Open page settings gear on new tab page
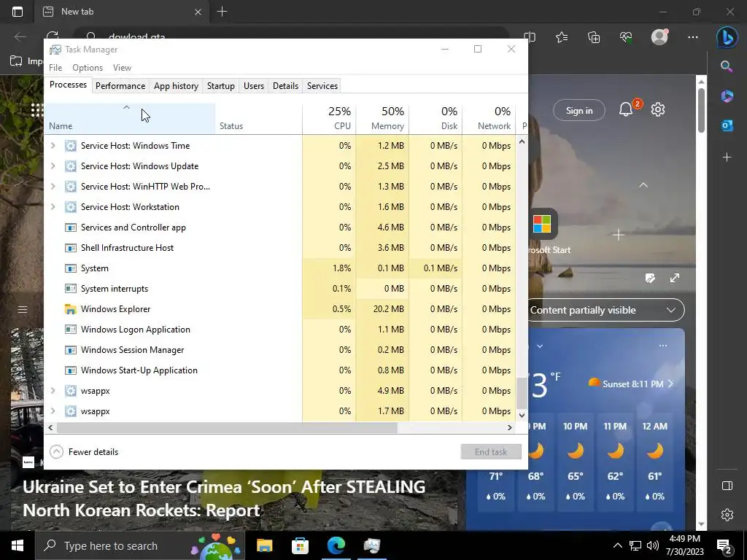Screen dimensions: 747x560 [658, 110]
